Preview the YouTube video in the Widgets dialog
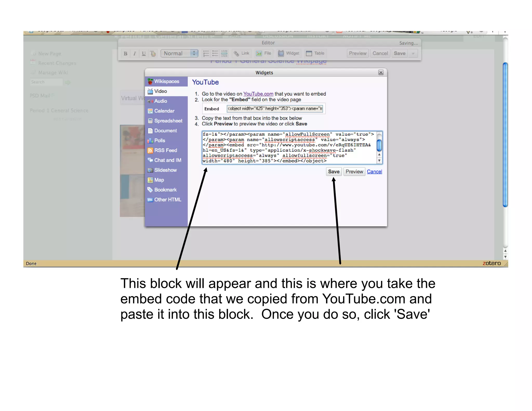 [x=354, y=172]
